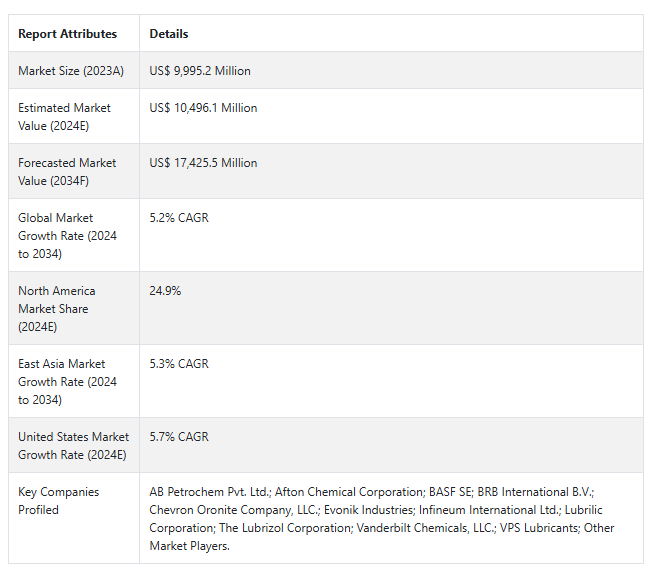This screenshot has width=652, height=568.
Task: Click the Vanderbilt Chemicals, LLC text
Action: (425, 528)
